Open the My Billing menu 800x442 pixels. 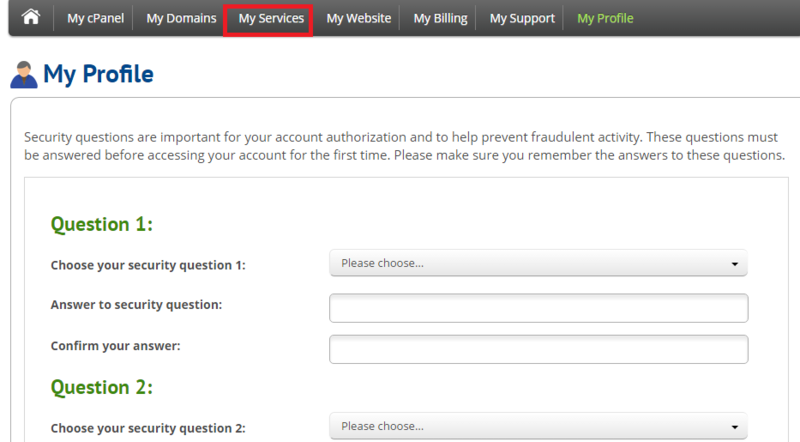pyautogui.click(x=440, y=18)
